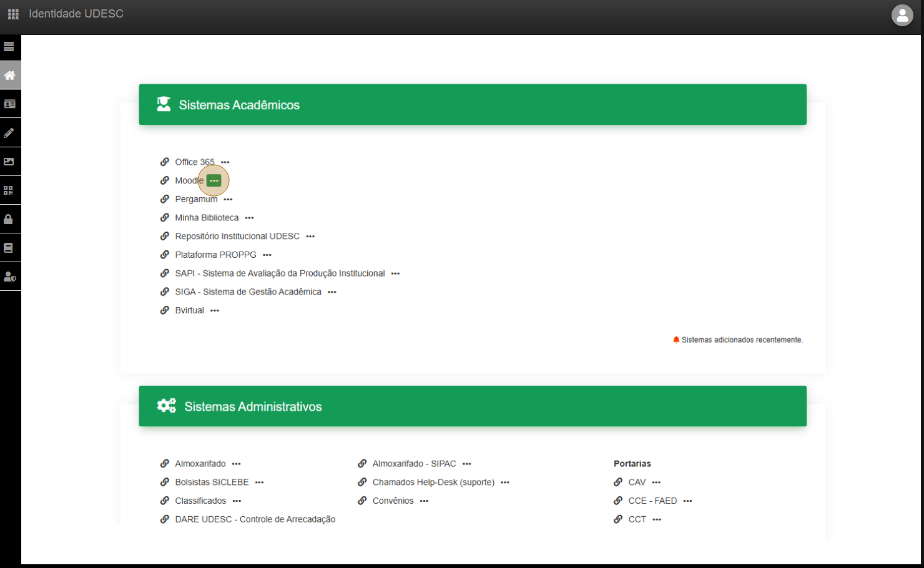Expand ellipsis options next to Office 365
Viewport: 924px width, 568px height.
coord(225,162)
